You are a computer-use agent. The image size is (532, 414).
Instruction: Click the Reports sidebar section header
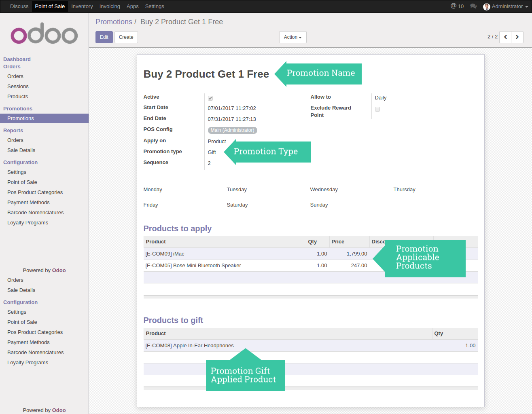tap(13, 131)
